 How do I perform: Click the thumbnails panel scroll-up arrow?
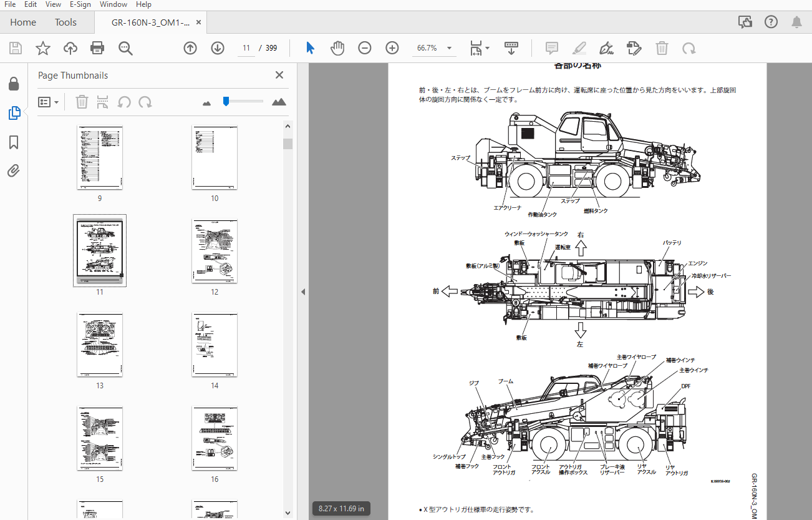pyautogui.click(x=288, y=126)
